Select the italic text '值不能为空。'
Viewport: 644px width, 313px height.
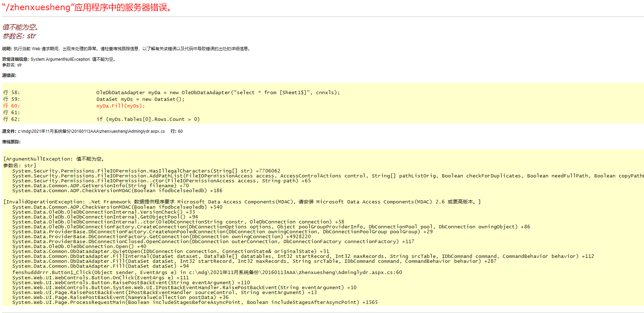pyautogui.click(x=20, y=27)
